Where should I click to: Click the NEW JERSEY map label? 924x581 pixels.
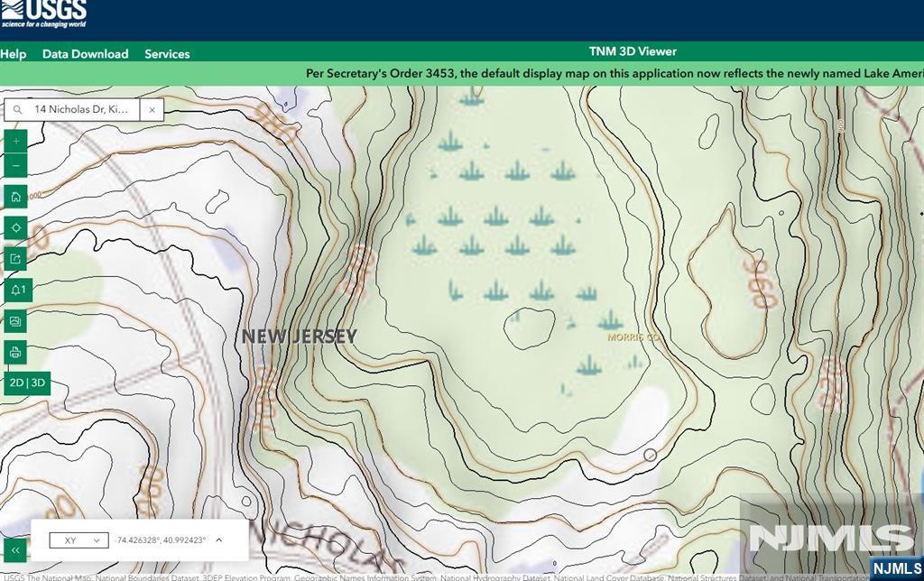click(x=300, y=337)
